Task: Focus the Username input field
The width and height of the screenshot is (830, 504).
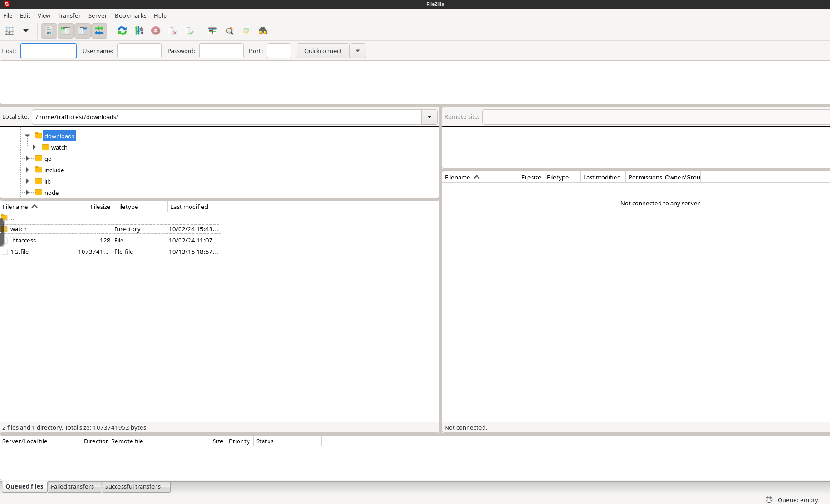Action: coord(140,51)
